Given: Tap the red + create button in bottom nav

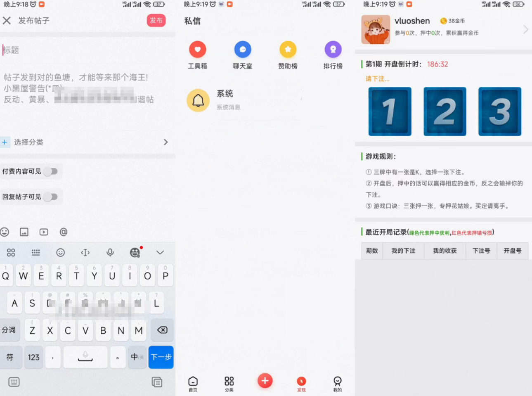Looking at the screenshot, I should (x=265, y=381).
